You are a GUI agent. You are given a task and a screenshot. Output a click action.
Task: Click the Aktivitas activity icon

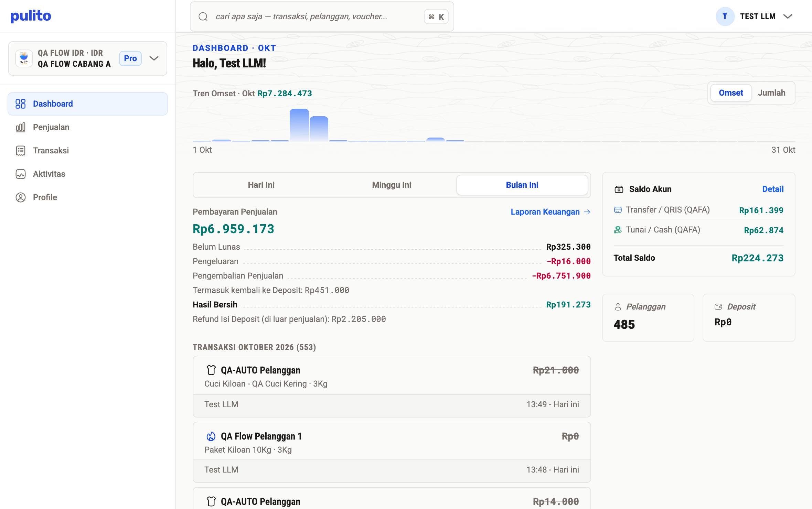(21, 174)
